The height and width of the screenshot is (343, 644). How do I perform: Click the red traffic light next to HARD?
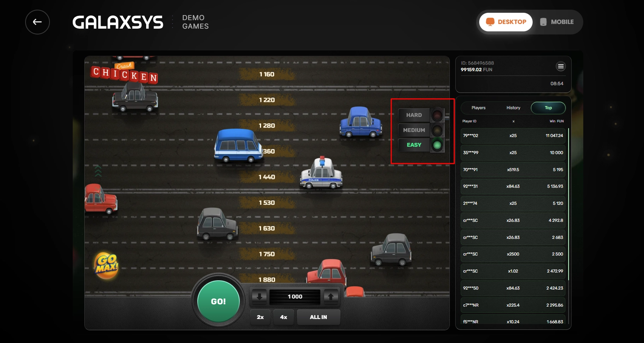[x=437, y=115]
